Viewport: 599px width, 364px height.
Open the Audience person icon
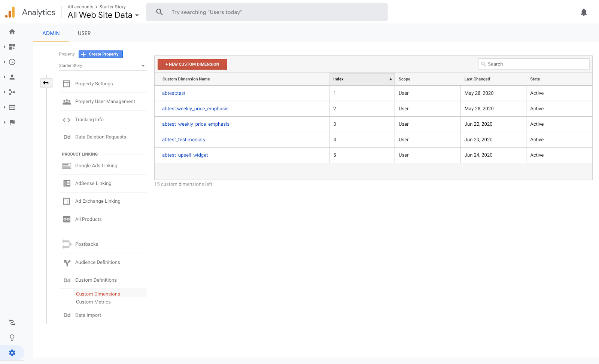click(x=12, y=77)
